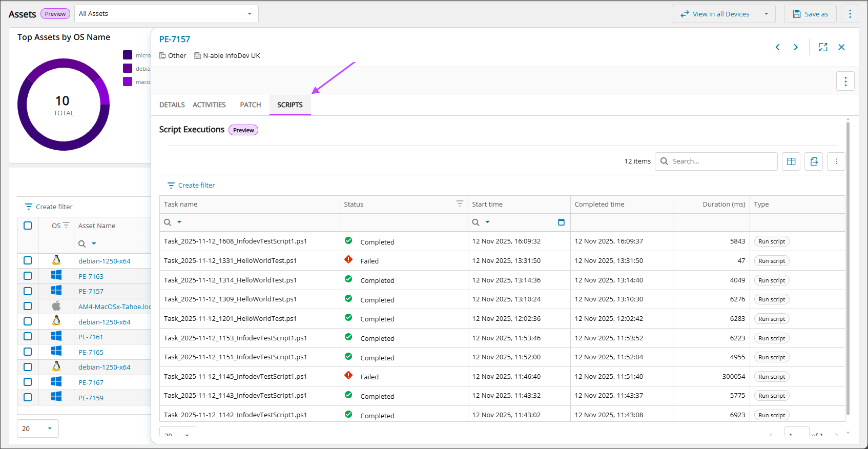Click the export icon beside search

pyautogui.click(x=814, y=161)
